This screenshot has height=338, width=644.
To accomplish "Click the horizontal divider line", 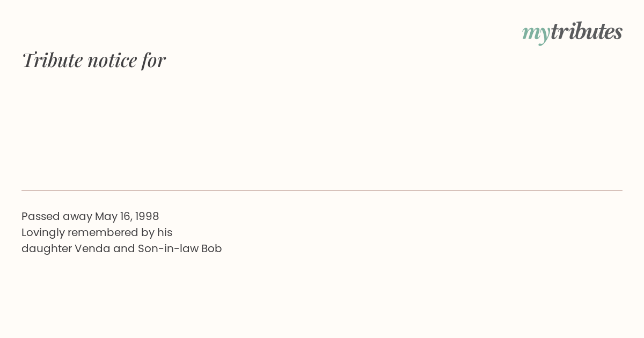I will [x=322, y=190].
